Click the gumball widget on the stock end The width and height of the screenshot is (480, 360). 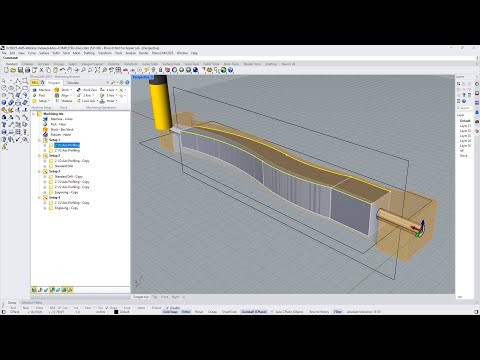[418, 229]
